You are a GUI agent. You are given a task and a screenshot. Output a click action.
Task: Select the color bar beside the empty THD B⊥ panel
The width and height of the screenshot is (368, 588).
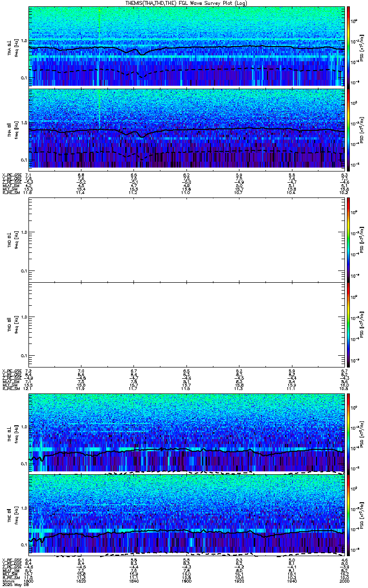[x=348, y=240]
